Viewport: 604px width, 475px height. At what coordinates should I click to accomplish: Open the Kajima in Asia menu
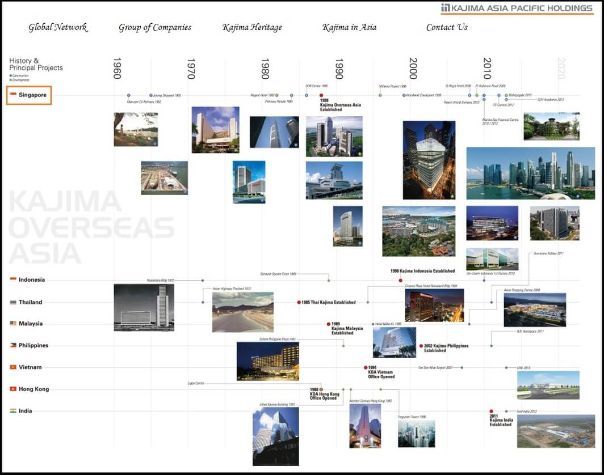pyautogui.click(x=349, y=27)
